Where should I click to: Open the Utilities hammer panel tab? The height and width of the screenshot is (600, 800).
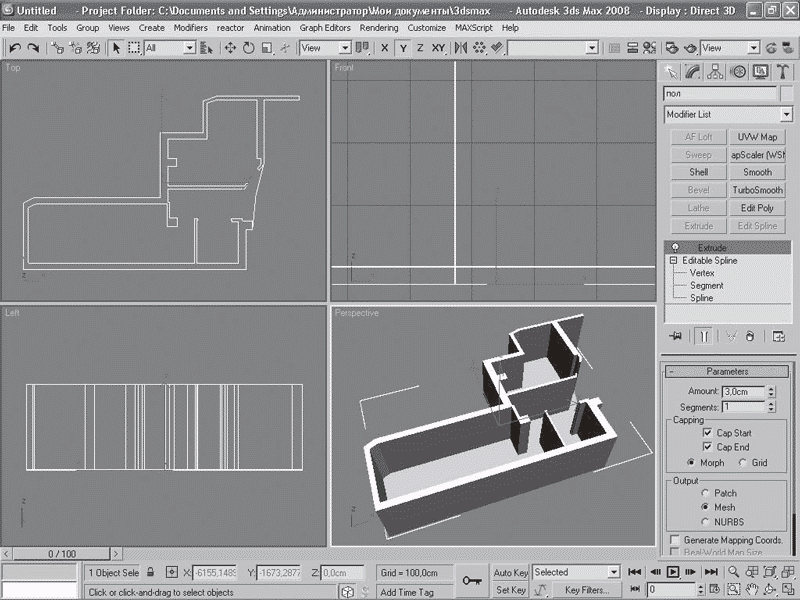pos(783,72)
